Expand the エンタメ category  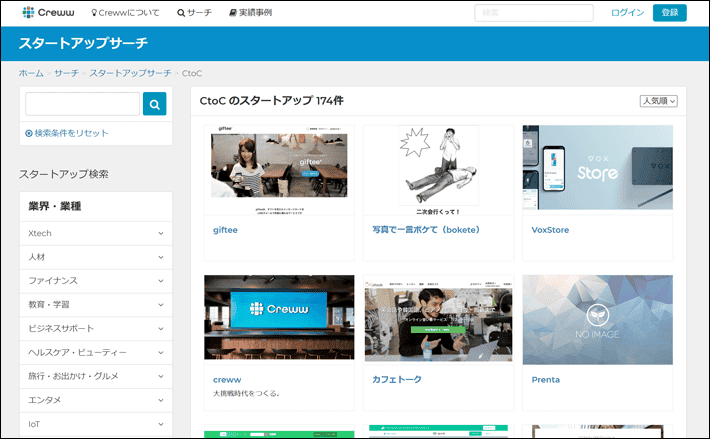click(x=96, y=400)
